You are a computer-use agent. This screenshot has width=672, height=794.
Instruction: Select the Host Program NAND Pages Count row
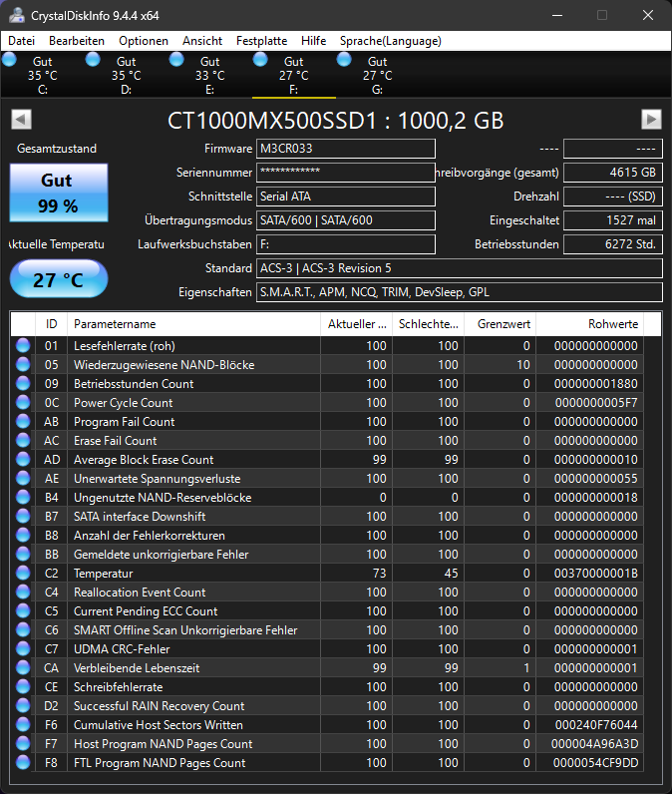(x=327, y=743)
